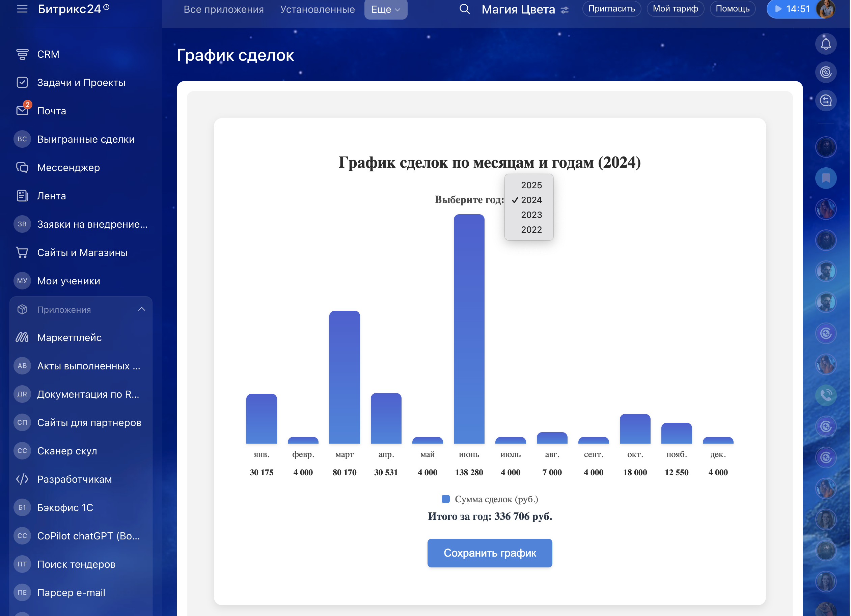The width and height of the screenshot is (851, 616).
Task: Click the green phone call icon
Action: click(x=825, y=395)
